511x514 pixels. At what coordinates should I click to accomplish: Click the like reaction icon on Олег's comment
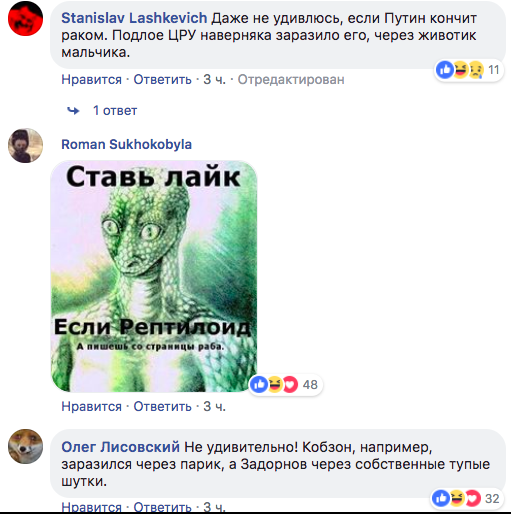coord(441,498)
